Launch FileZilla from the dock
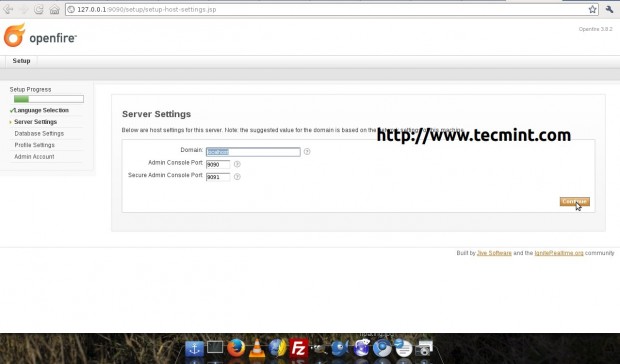Screen dimensions: 620x364 (x=299, y=349)
